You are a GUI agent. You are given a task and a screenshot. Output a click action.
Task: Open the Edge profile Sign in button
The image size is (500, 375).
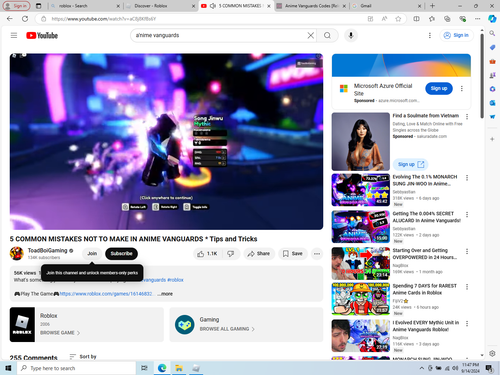click(16, 6)
